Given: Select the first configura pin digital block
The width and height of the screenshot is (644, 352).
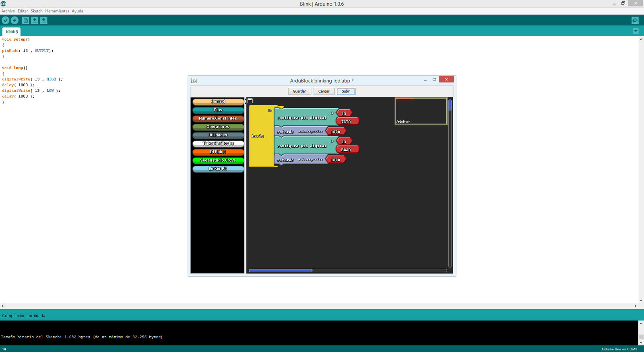Looking at the screenshot, I should point(302,118).
